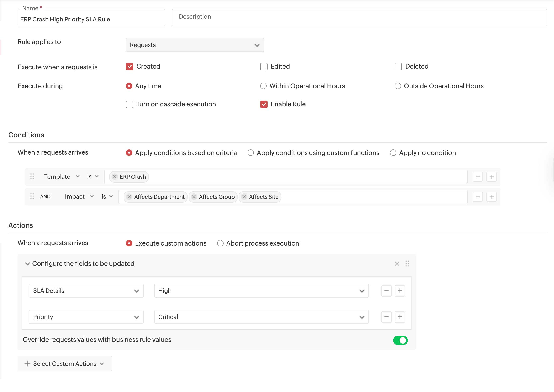
Task: Delete the Impact condition row with minus icon
Action: coord(477,197)
